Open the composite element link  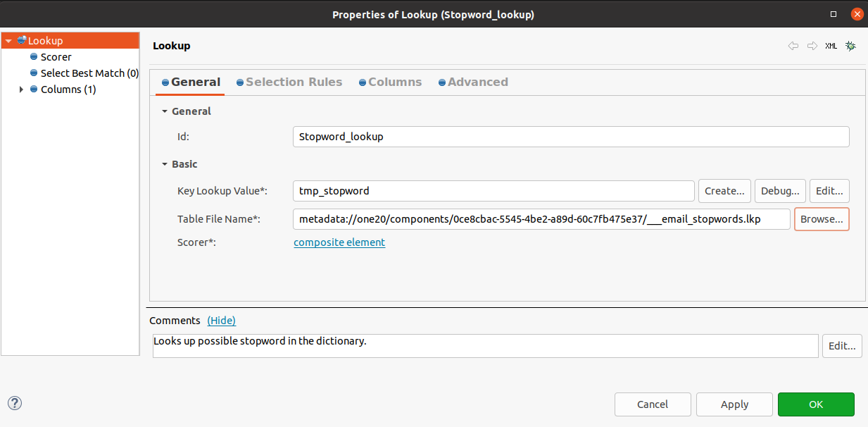tap(339, 242)
